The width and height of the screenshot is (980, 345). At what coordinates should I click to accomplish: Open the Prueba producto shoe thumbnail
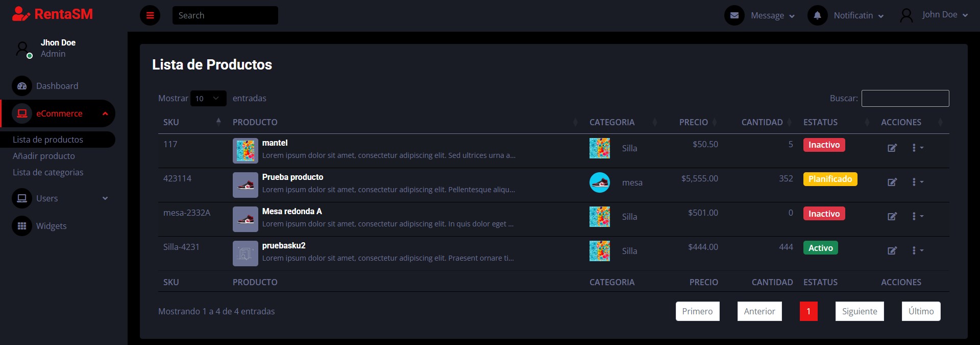click(246, 185)
